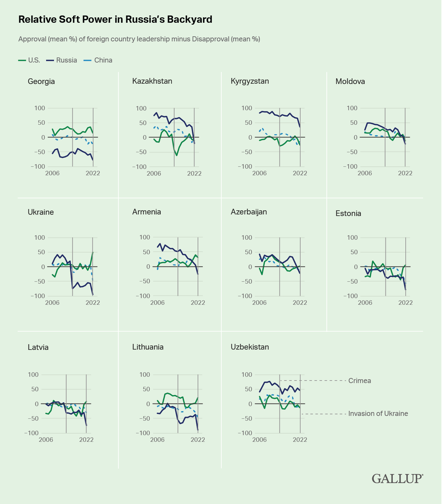Click the Ukraine chart heading
The image size is (442, 504).
41,212
